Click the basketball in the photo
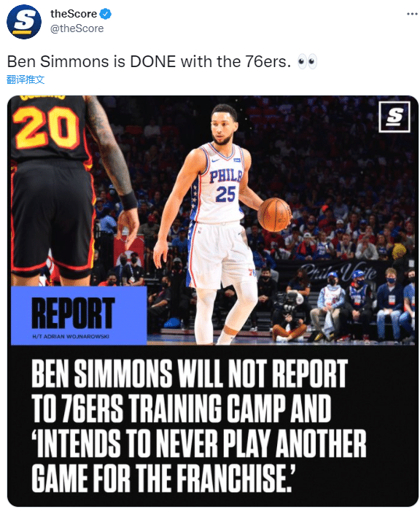420x509 pixels. click(x=275, y=214)
